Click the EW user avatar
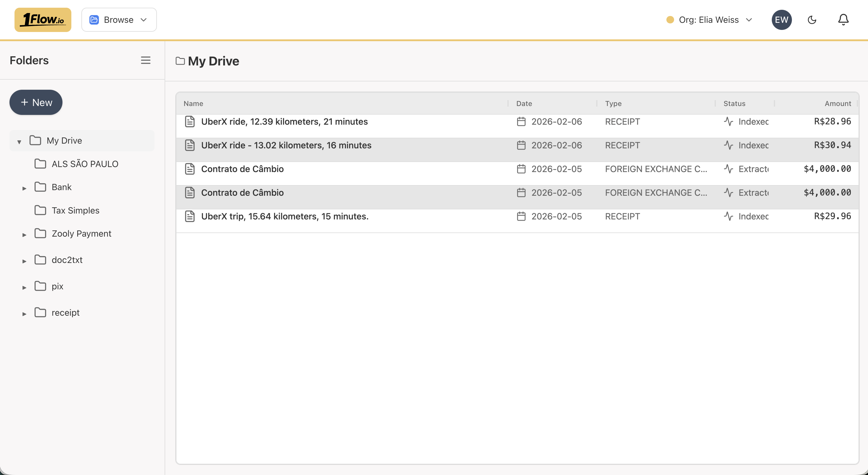Image resolution: width=868 pixels, height=475 pixels. pos(781,20)
